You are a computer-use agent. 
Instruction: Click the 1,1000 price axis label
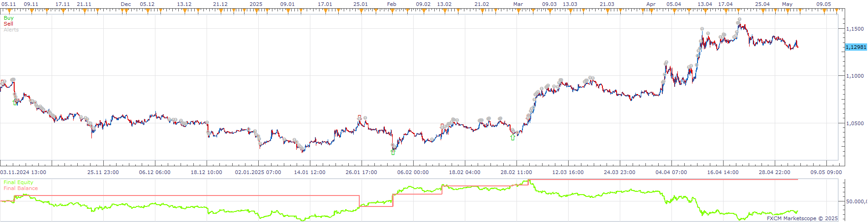855,76
